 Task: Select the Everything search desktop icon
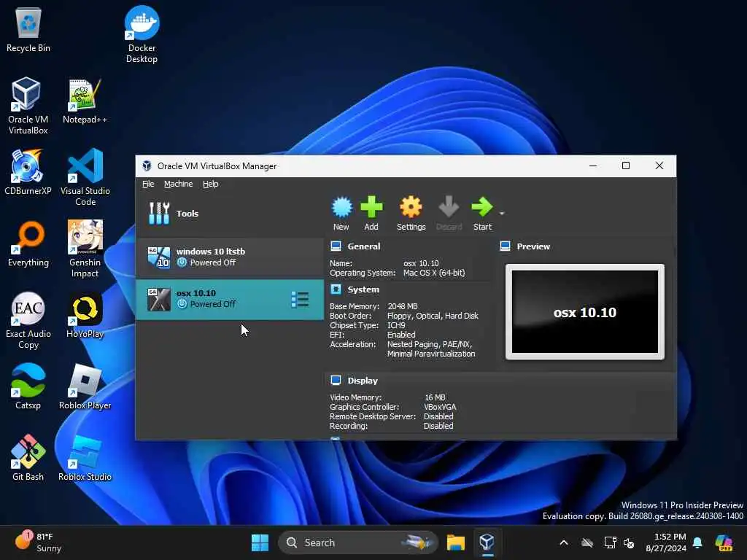pos(28,244)
